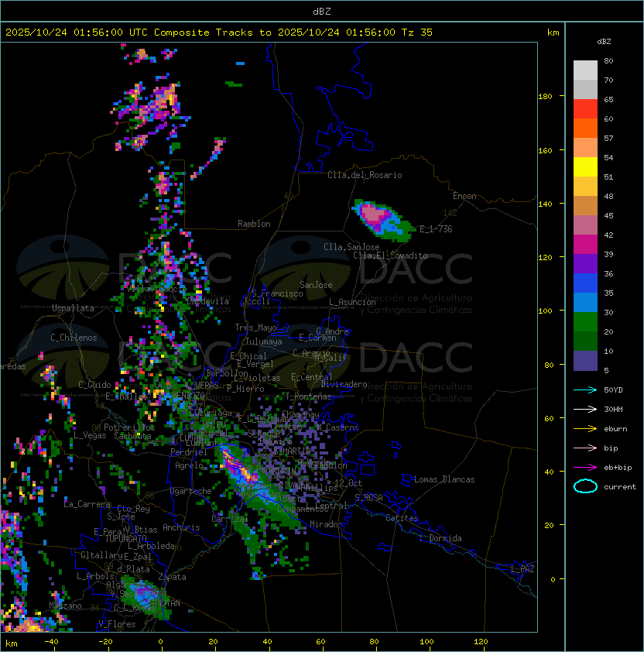This screenshot has width=644, height=652.
Task: Click the 'C_Chilenos' map label
Action: (74, 338)
